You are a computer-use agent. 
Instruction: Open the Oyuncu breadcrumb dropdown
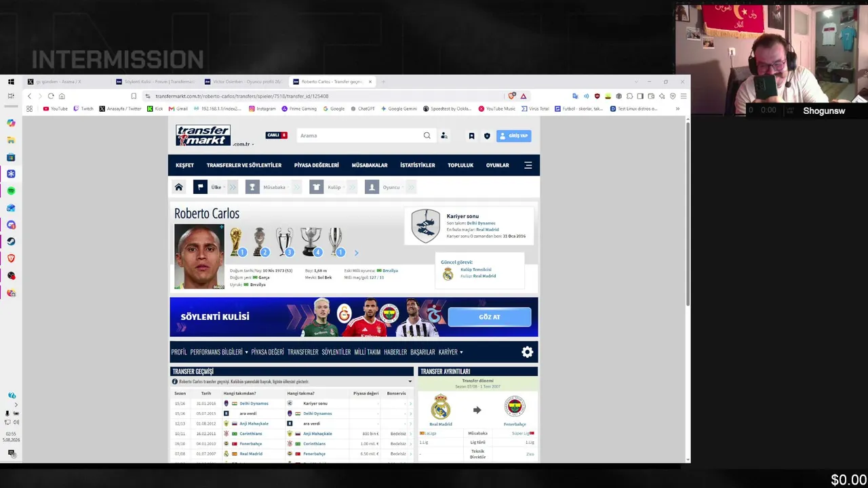391,187
